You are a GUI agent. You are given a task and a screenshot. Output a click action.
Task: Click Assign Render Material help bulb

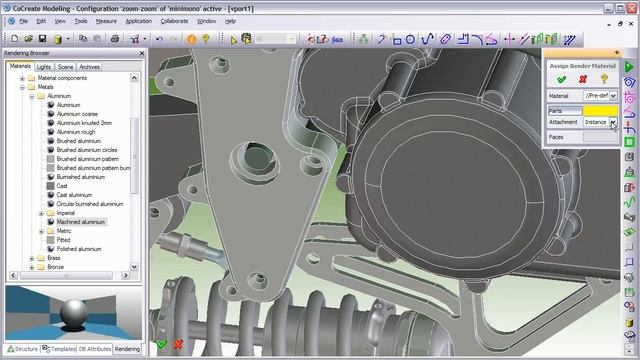tap(604, 79)
